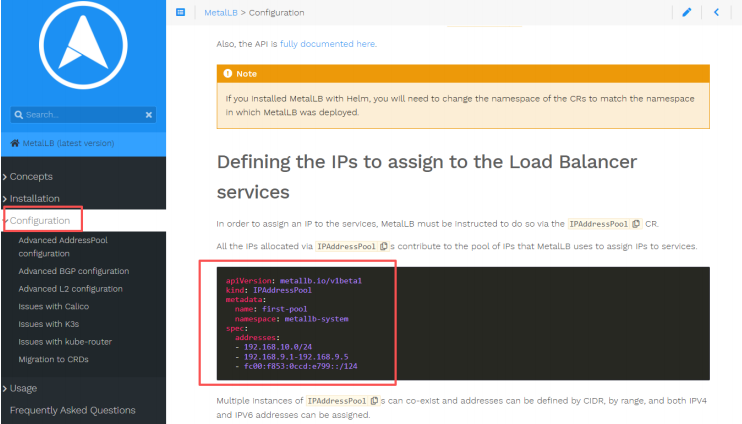Open Advanced BGP configuration page

[x=74, y=271]
